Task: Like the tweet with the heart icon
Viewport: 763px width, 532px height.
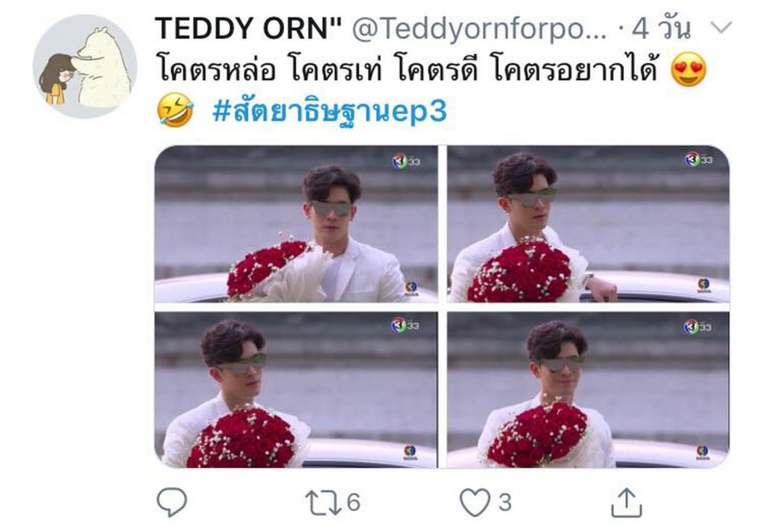Action: tap(475, 502)
